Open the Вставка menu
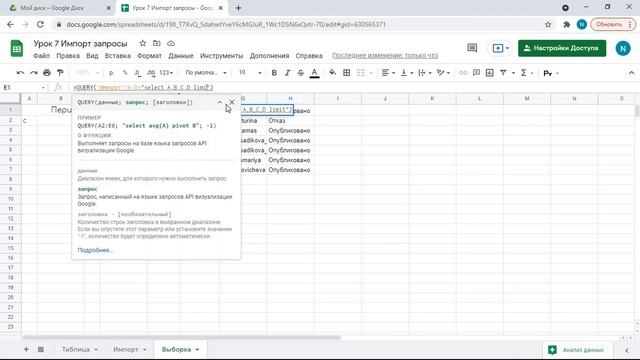This screenshot has width=640, height=360. [x=118, y=56]
